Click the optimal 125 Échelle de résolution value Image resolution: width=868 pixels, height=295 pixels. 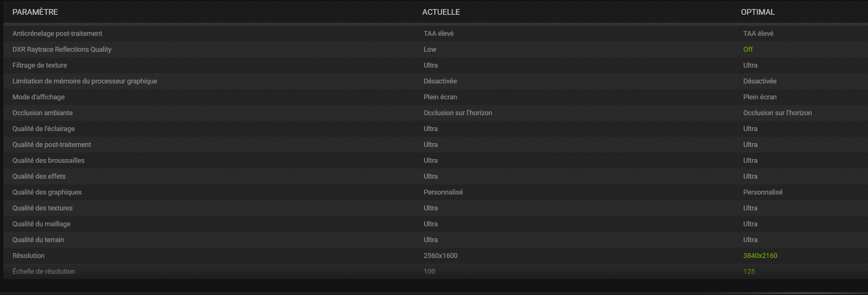(749, 272)
